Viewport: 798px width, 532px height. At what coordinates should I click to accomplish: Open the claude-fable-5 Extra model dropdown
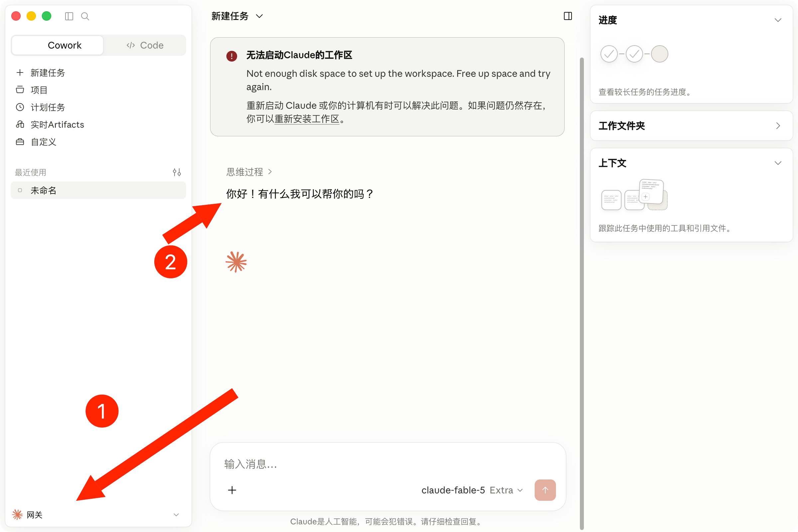coord(472,490)
